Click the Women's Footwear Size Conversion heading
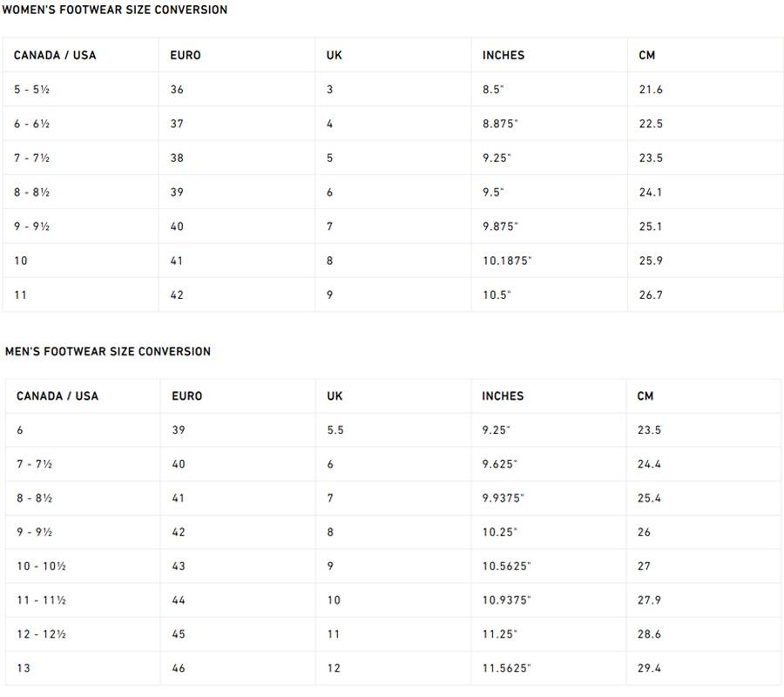 coord(115,10)
